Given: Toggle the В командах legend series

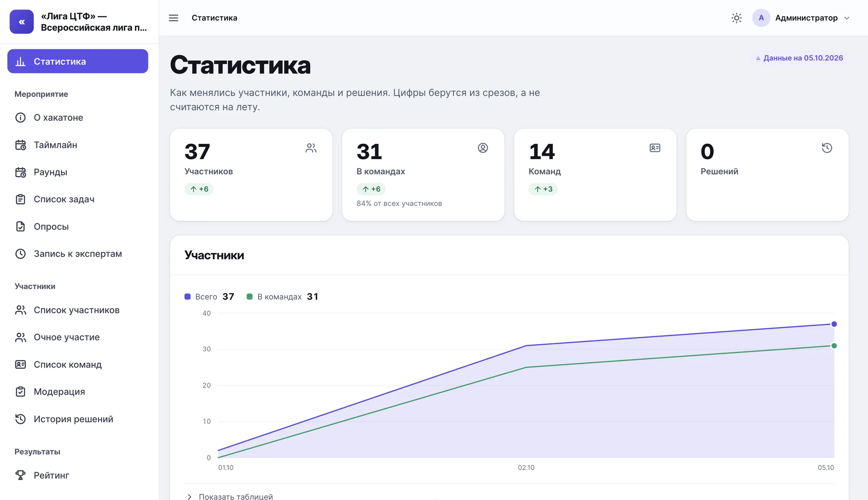Looking at the screenshot, I should (x=283, y=297).
